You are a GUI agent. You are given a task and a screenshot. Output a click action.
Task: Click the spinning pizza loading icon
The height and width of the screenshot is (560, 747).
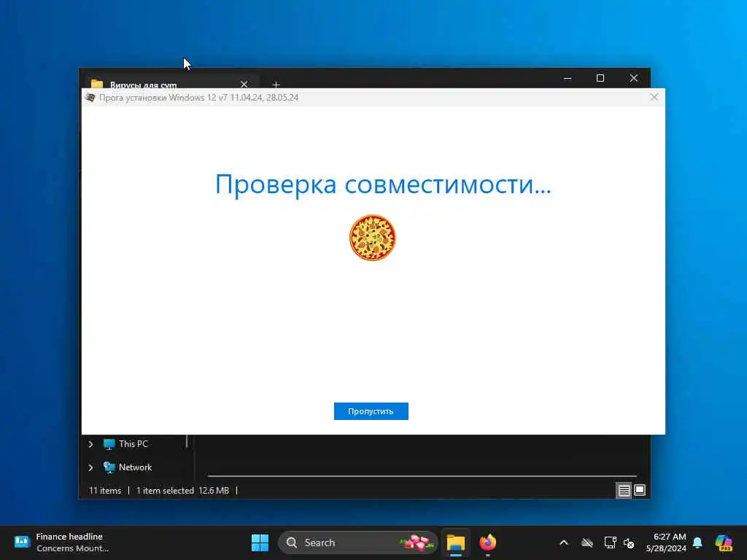tap(373, 238)
